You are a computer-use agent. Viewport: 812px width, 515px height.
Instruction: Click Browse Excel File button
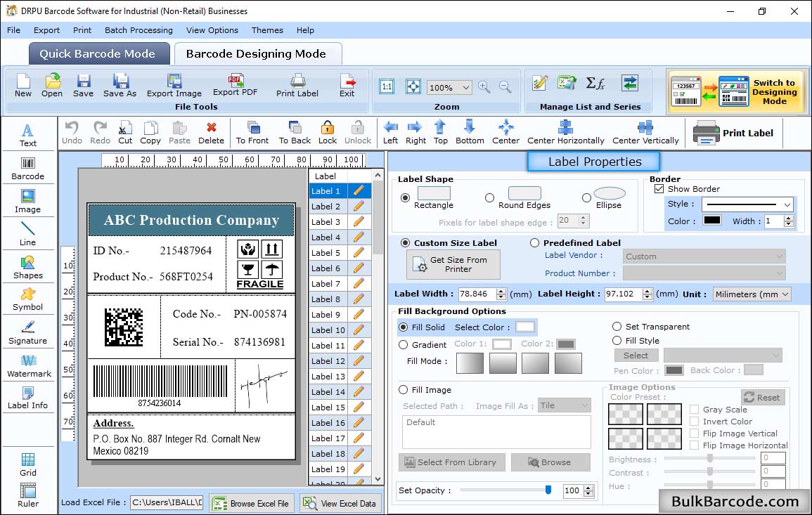click(252, 503)
